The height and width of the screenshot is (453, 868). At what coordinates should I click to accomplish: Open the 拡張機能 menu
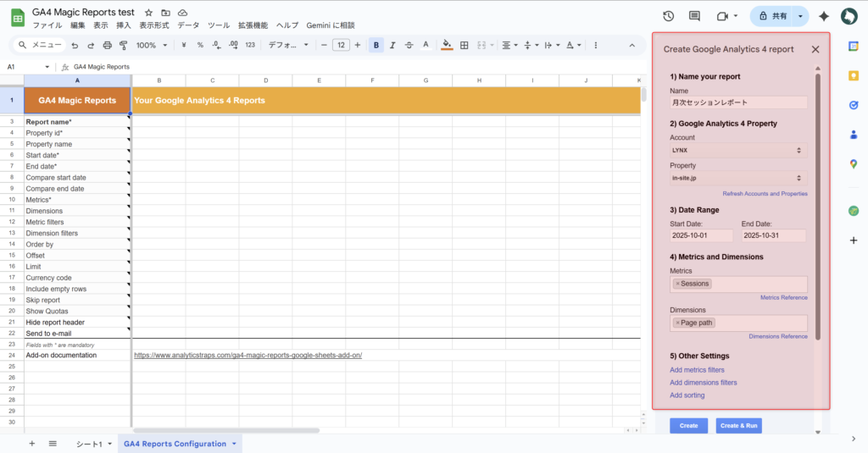click(x=252, y=25)
